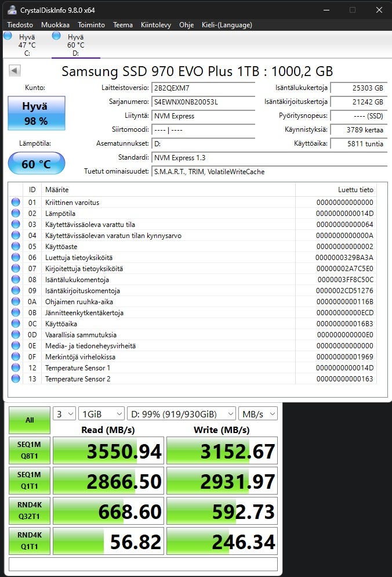
Task: Click status orb beside Isäntälukukomentoja
Action: 16,279
